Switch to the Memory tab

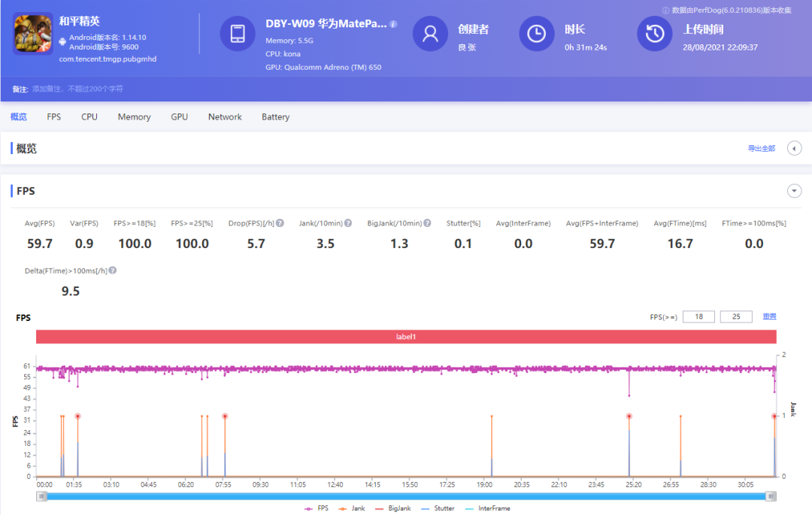click(x=134, y=117)
